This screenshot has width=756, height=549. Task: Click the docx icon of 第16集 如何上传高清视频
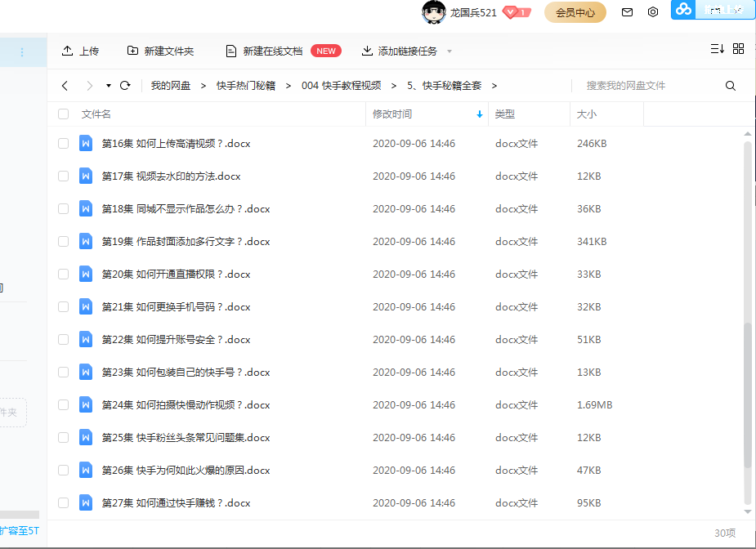(86, 143)
